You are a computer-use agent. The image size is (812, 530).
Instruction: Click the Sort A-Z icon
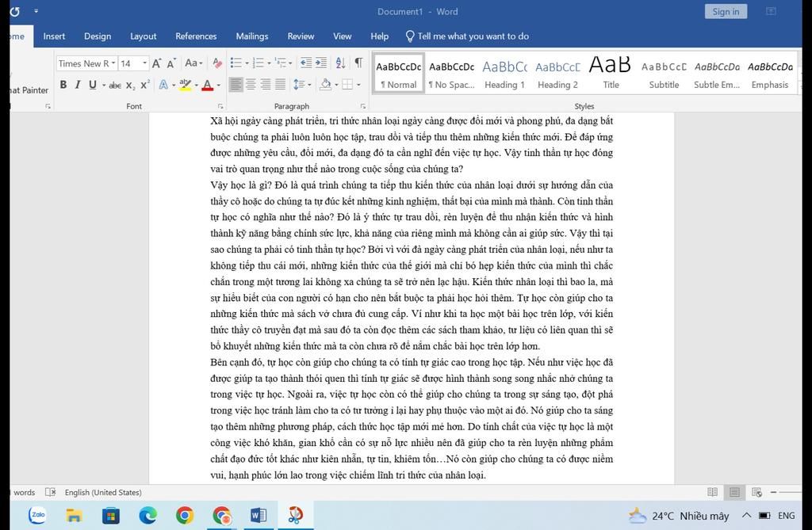(x=340, y=63)
